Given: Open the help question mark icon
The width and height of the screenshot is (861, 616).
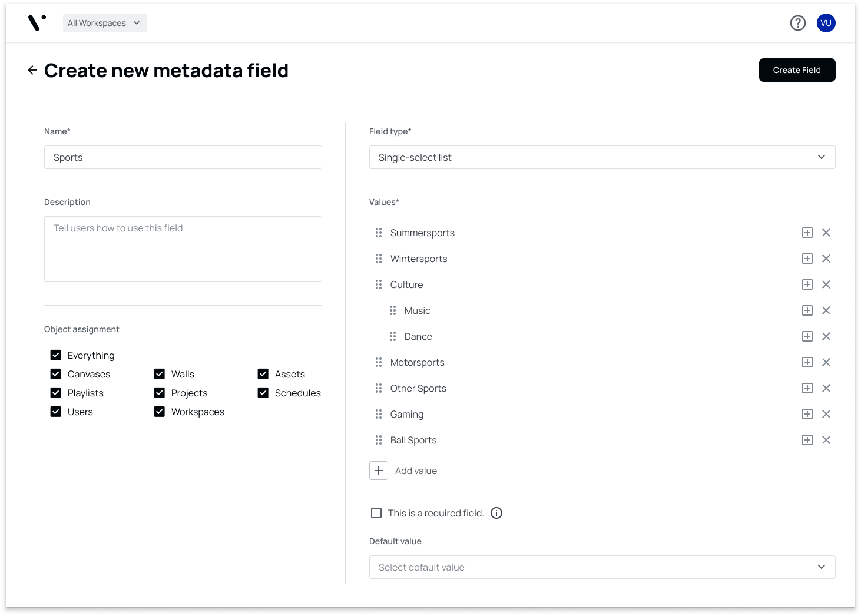Looking at the screenshot, I should pos(798,23).
